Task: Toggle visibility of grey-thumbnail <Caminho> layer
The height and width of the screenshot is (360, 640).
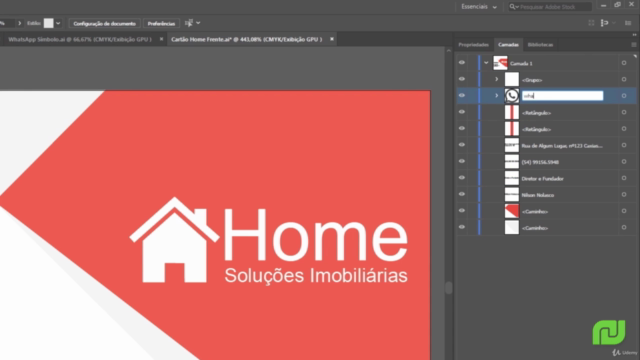Action: point(462,227)
